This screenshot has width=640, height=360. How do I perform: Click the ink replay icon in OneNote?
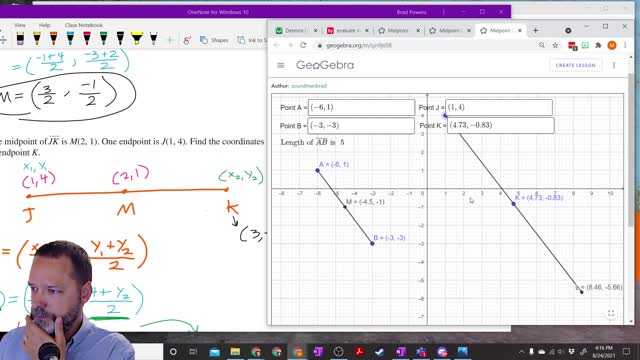(x=187, y=40)
